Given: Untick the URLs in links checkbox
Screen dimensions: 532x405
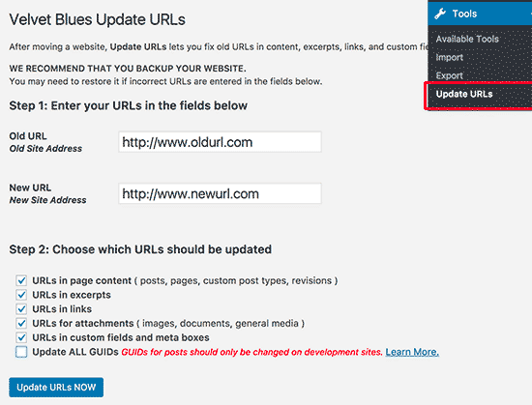Looking at the screenshot, I should click(21, 309).
